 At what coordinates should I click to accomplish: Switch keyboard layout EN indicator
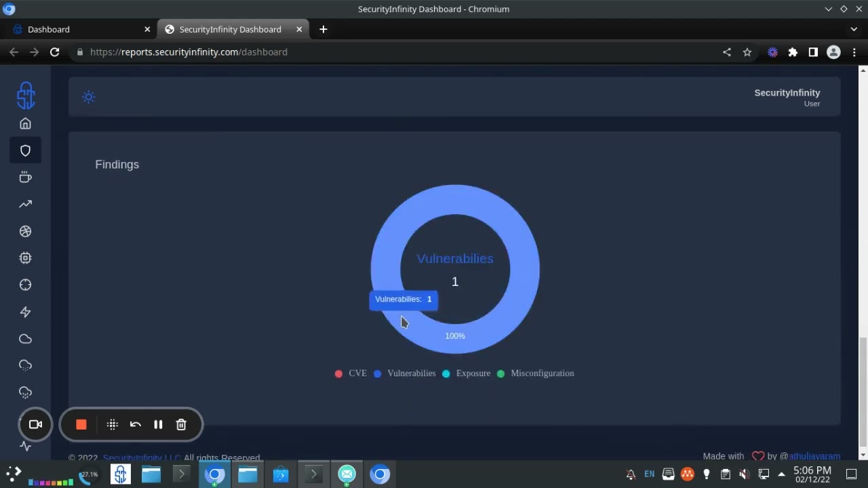tap(650, 474)
